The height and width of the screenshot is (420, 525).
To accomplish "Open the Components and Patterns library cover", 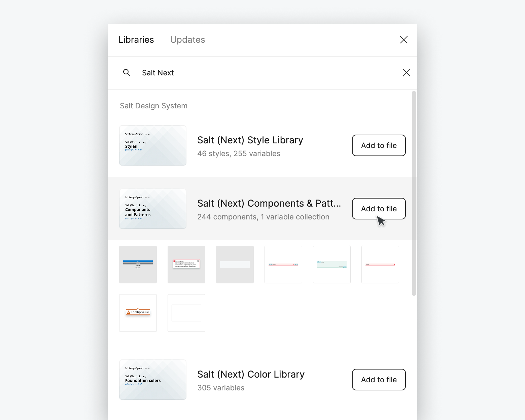I will pyautogui.click(x=152, y=209).
